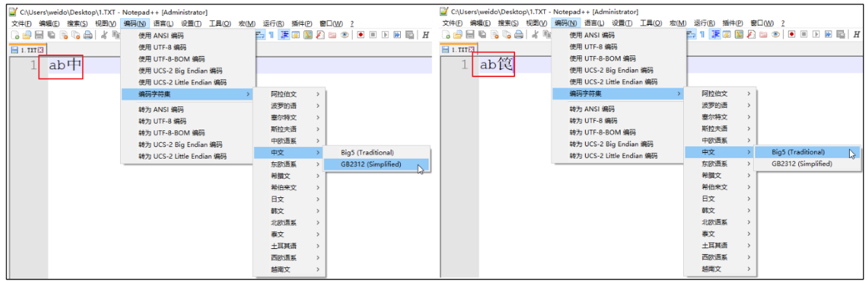This screenshot has width=868, height=281.
Task: Click Print icon in left Notepad++ window
Action: tap(87, 35)
